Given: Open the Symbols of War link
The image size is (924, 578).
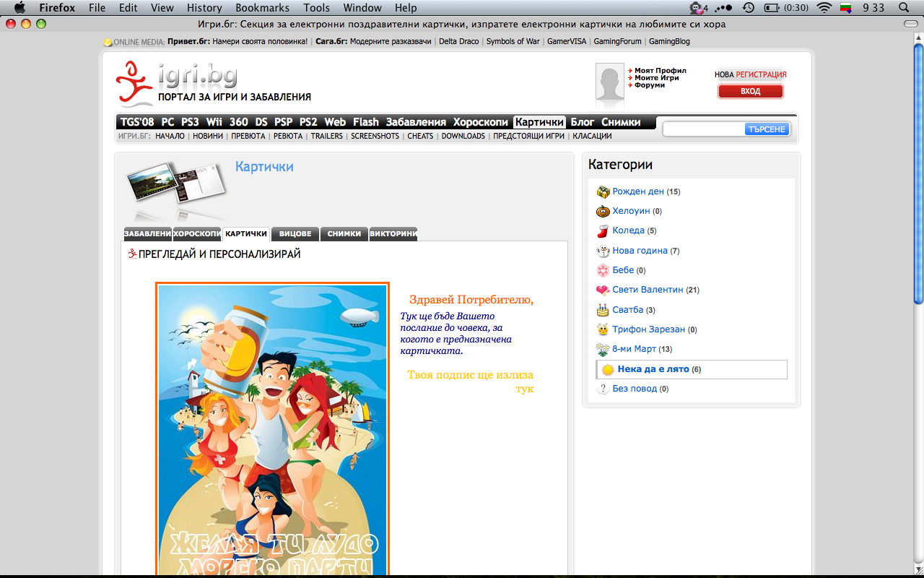Looking at the screenshot, I should pos(513,41).
